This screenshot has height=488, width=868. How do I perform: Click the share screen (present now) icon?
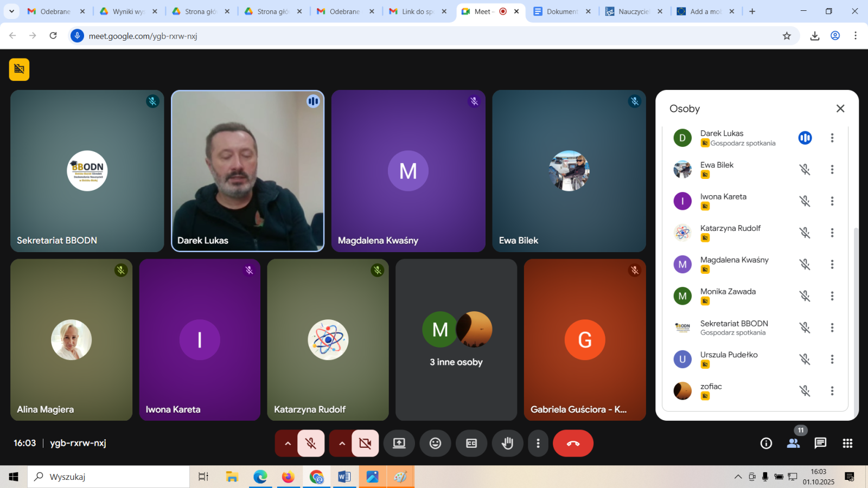click(399, 444)
